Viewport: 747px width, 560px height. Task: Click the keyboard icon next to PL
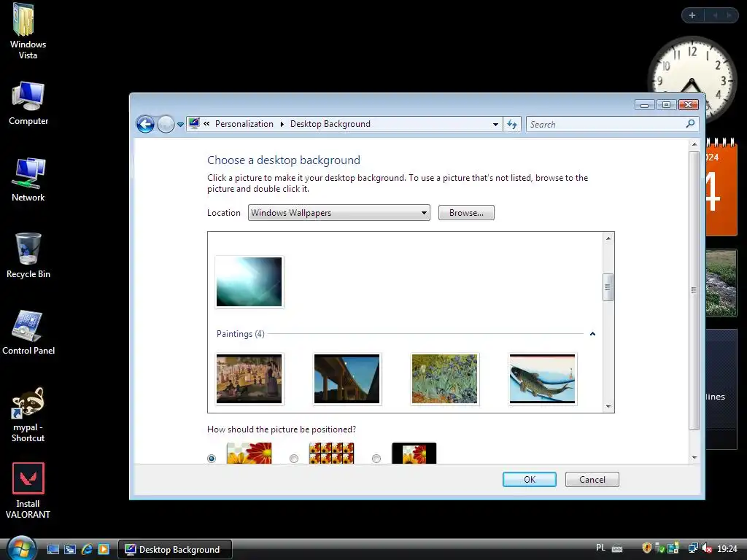pyautogui.click(x=617, y=548)
